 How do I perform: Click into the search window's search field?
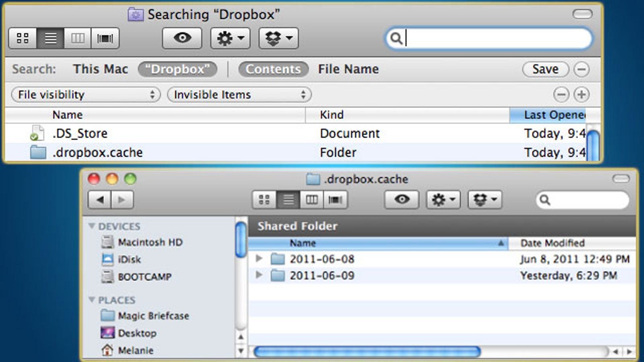click(x=489, y=39)
